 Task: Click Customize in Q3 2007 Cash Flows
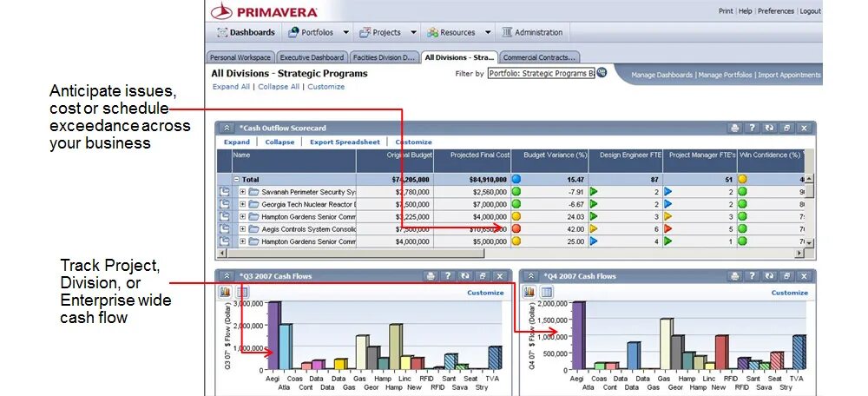tap(485, 293)
